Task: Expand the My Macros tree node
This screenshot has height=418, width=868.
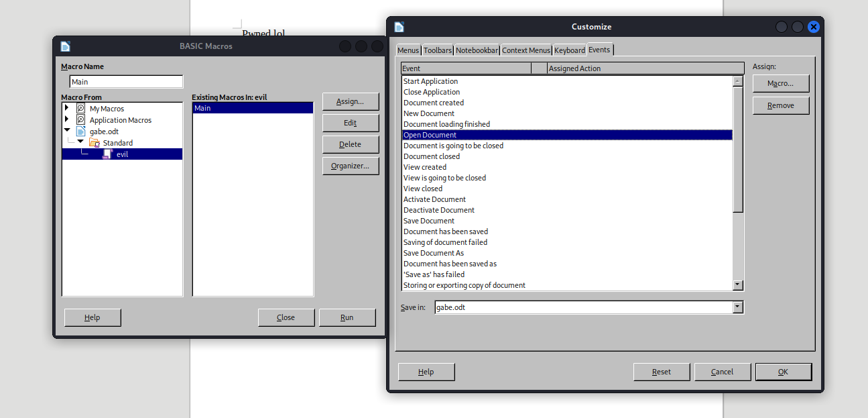Action: (x=66, y=108)
